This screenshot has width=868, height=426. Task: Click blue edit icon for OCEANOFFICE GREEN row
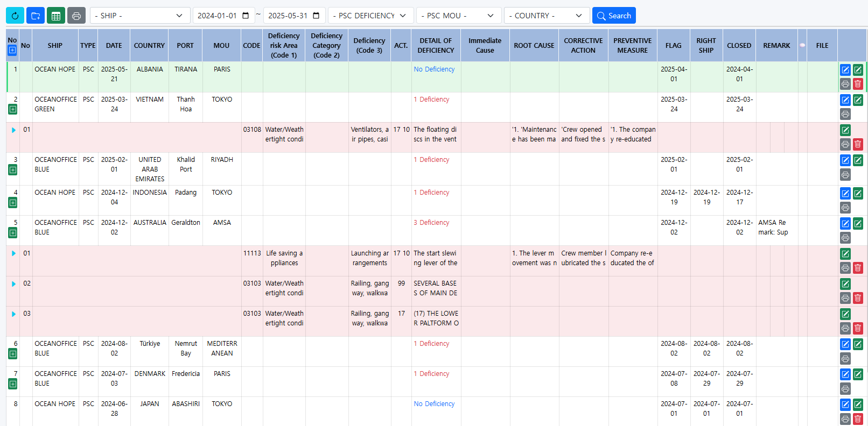tap(845, 100)
